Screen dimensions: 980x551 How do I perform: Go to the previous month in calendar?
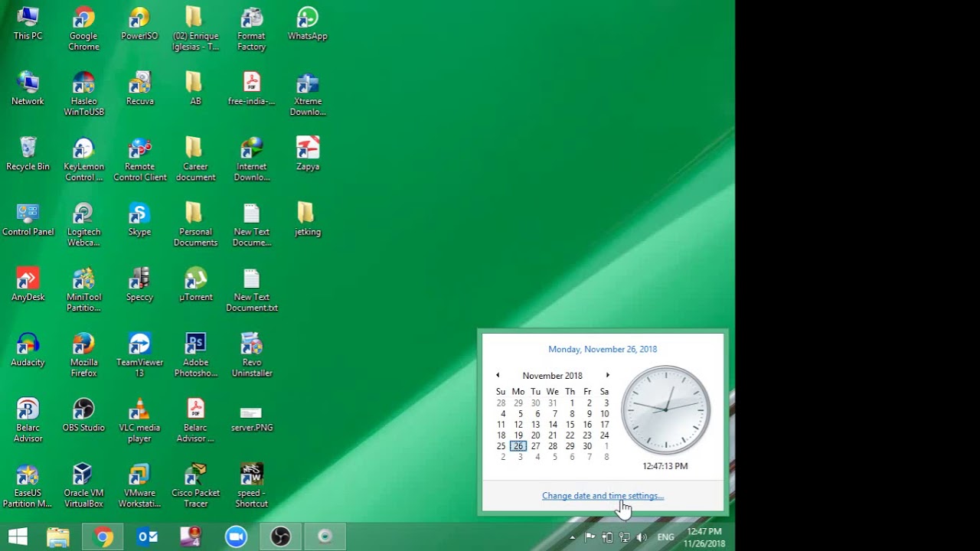pos(498,375)
